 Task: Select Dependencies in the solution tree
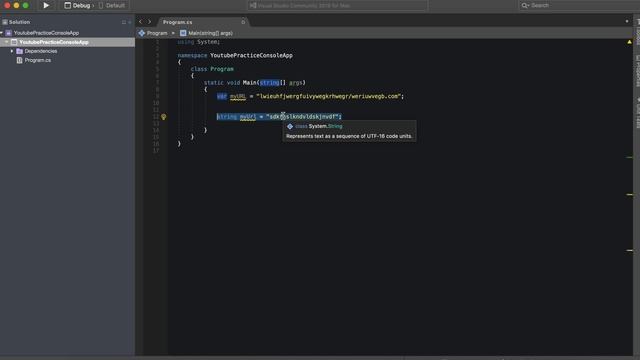tap(41, 51)
